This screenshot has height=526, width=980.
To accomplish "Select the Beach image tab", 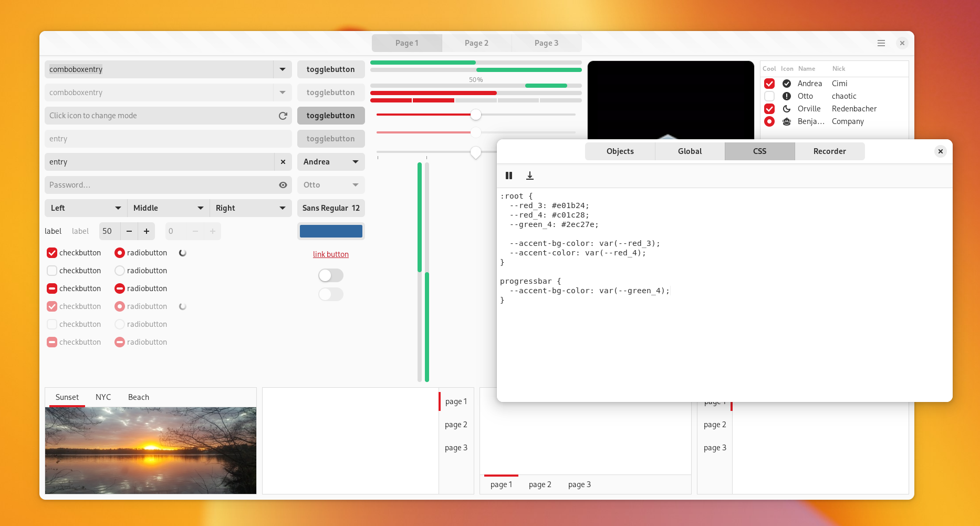I will [139, 397].
